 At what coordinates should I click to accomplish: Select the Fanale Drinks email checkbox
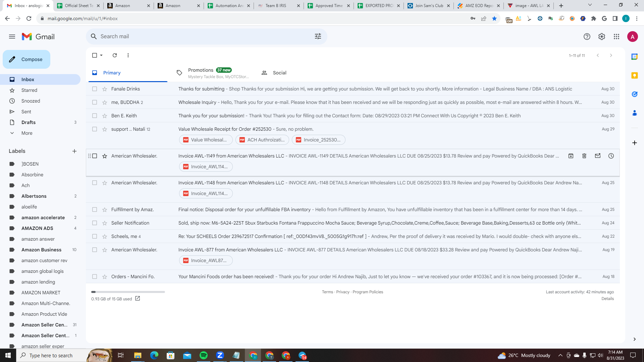pos(95,89)
